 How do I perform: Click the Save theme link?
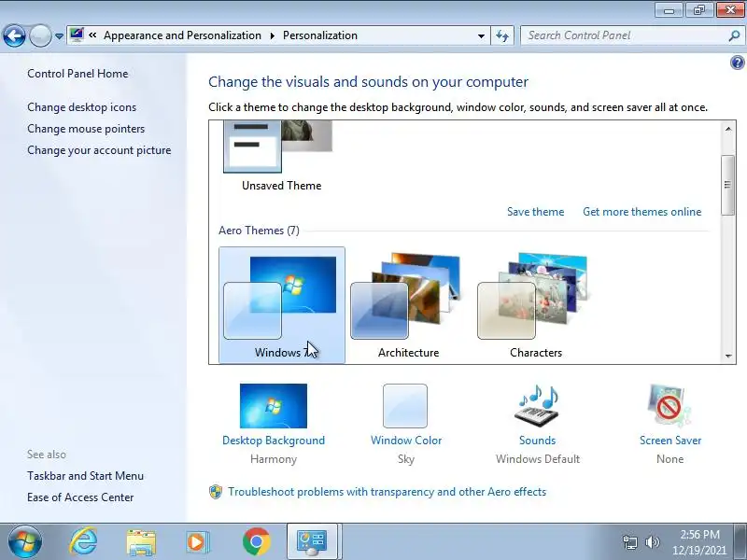(x=535, y=212)
